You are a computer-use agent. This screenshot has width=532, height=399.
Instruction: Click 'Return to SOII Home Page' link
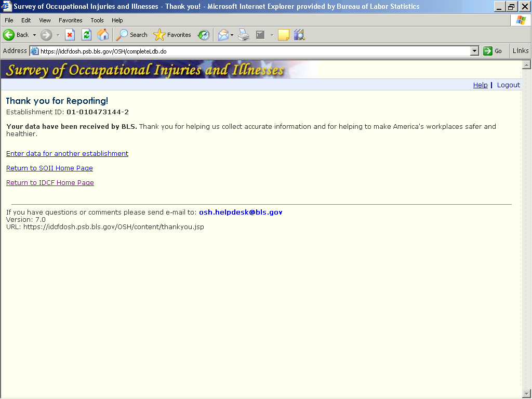[x=49, y=168]
